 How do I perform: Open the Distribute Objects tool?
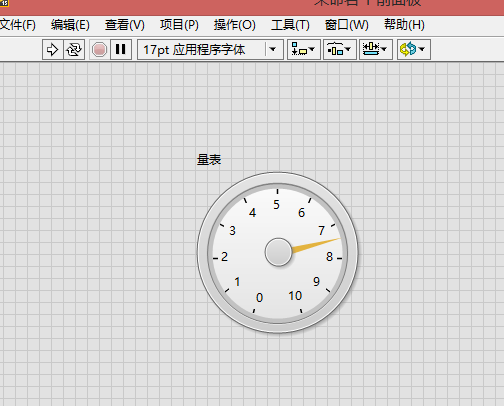340,50
